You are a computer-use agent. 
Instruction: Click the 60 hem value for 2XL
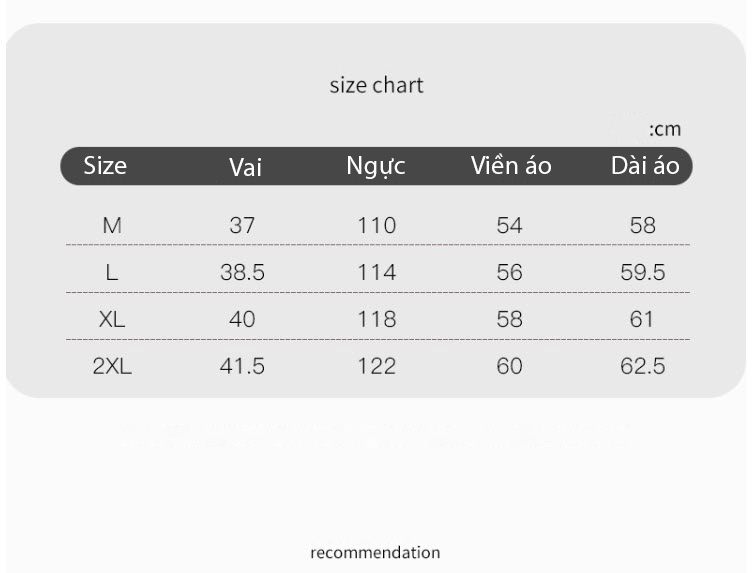pyautogui.click(x=509, y=366)
